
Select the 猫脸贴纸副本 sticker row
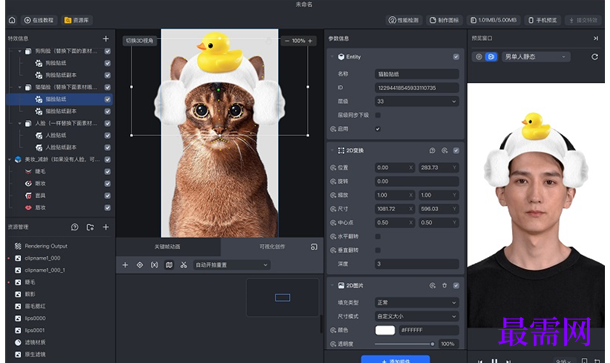(x=60, y=111)
